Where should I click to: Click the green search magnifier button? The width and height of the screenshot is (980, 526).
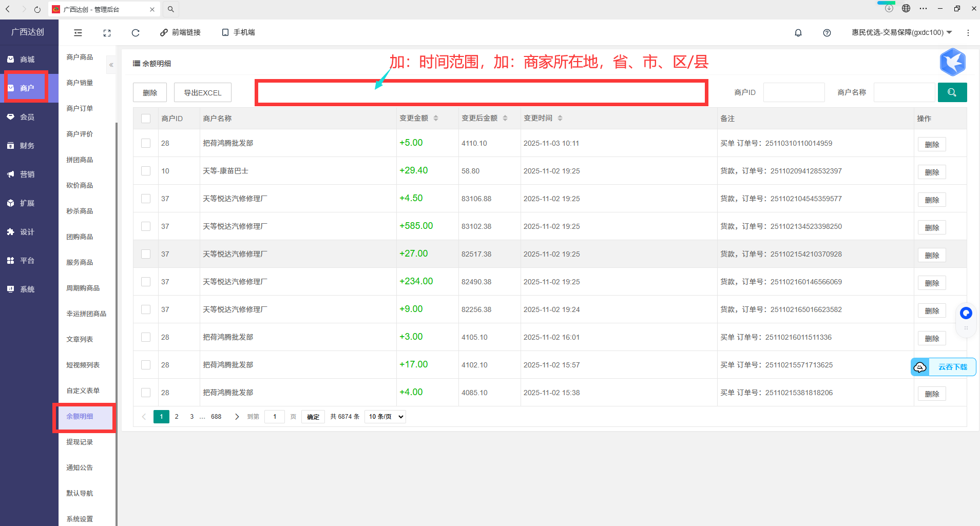pyautogui.click(x=952, y=92)
